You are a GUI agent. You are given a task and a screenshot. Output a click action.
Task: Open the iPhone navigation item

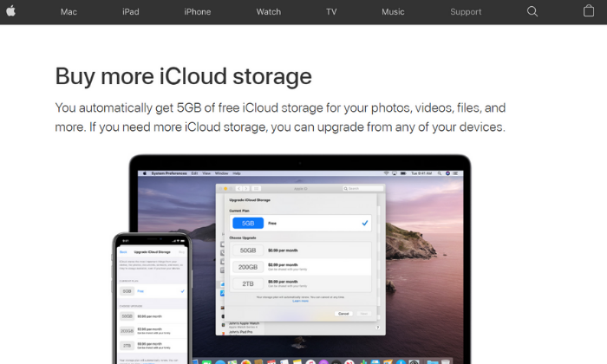click(x=198, y=12)
